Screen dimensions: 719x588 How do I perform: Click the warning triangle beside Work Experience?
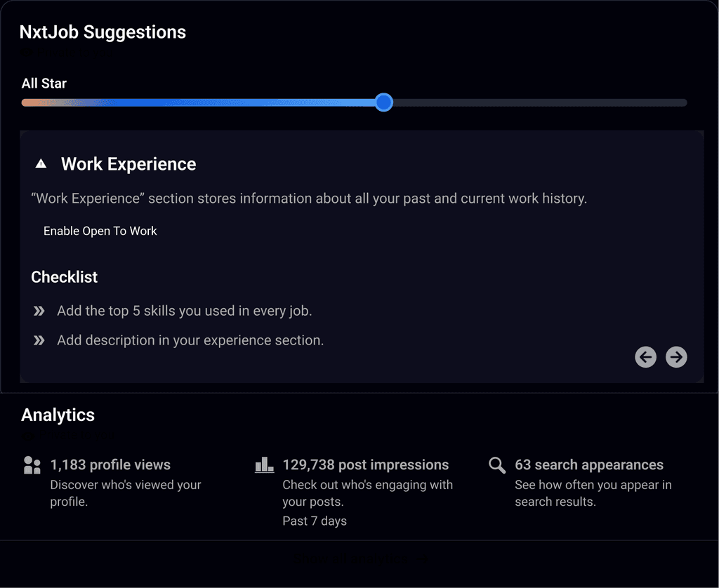click(41, 163)
